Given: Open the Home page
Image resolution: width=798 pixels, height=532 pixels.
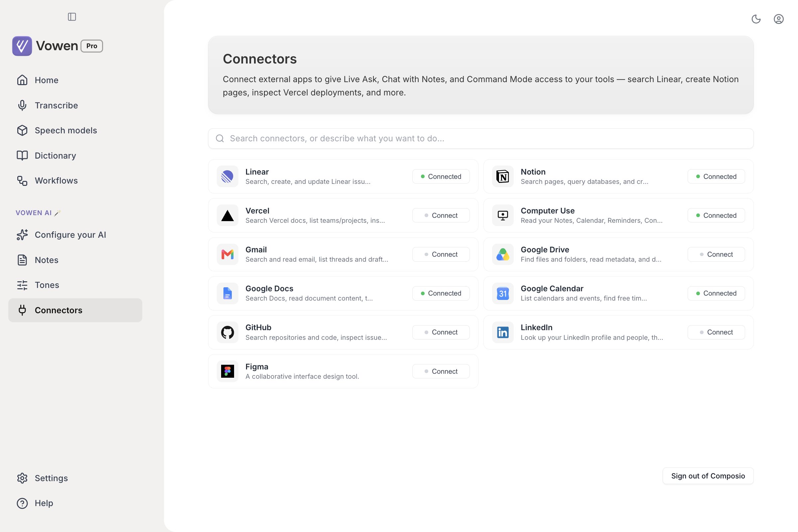Looking at the screenshot, I should 75,80.
